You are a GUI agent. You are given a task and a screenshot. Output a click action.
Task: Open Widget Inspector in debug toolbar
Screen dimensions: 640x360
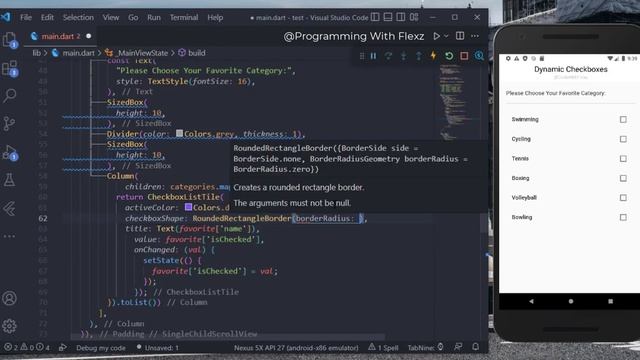[x=479, y=56]
